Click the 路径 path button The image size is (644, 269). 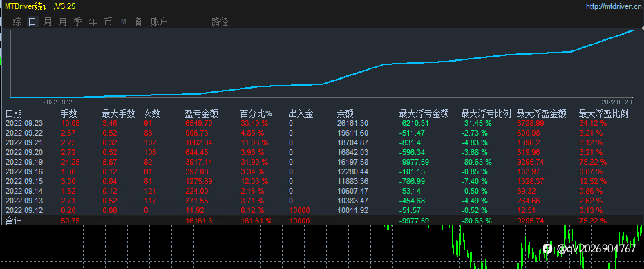(x=220, y=22)
